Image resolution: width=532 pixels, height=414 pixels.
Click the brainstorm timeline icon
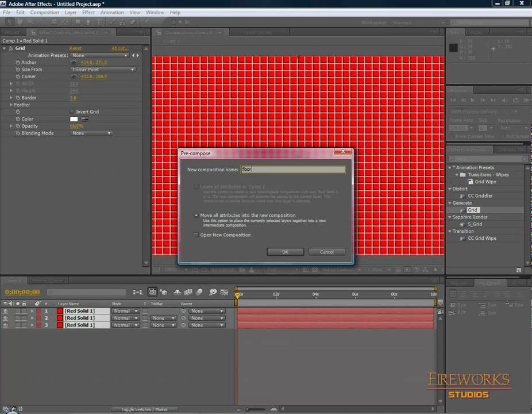tap(213, 292)
